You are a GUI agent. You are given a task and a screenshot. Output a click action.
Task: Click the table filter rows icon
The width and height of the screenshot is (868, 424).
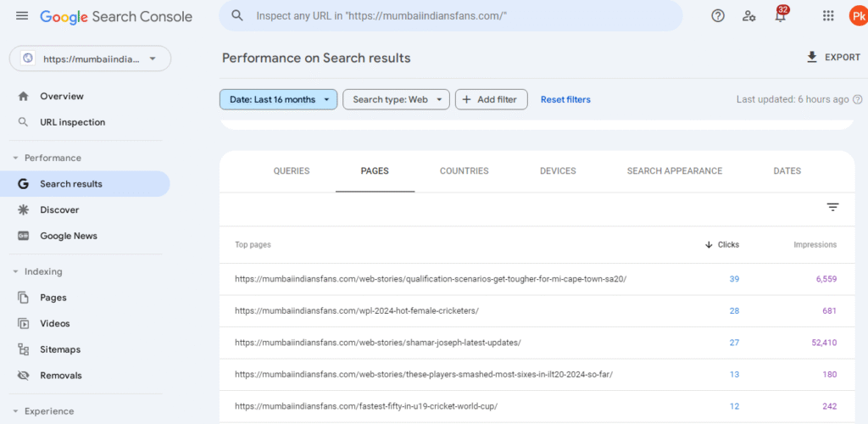832,207
